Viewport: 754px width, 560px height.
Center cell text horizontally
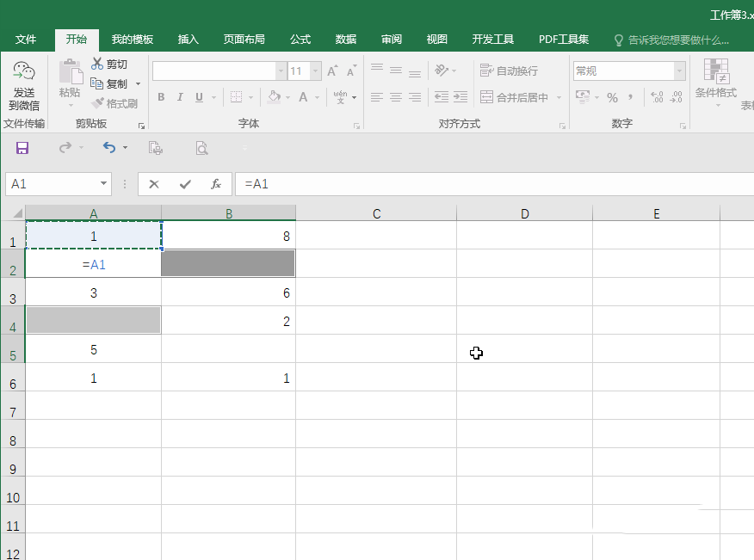click(x=396, y=97)
